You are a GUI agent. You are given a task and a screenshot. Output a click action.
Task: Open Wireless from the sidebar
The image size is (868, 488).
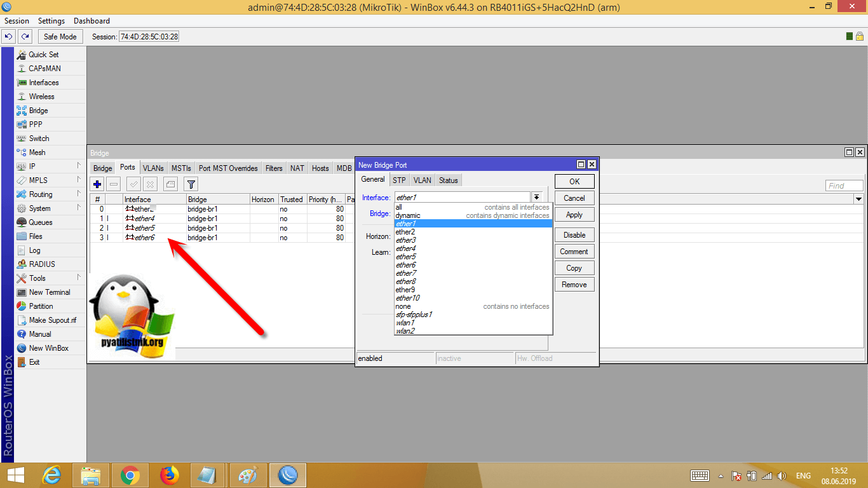41,97
